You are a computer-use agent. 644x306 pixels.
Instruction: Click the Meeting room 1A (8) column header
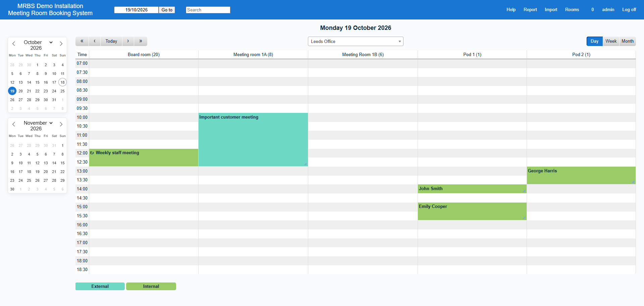click(253, 55)
